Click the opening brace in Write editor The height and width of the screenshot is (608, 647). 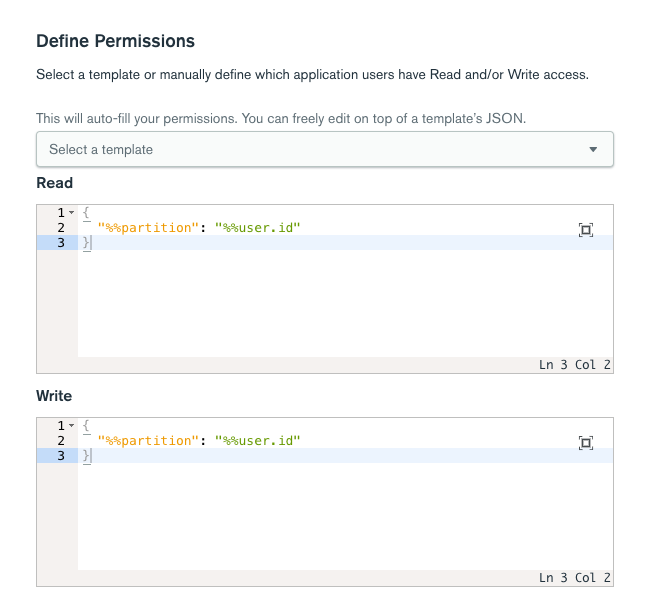click(87, 426)
